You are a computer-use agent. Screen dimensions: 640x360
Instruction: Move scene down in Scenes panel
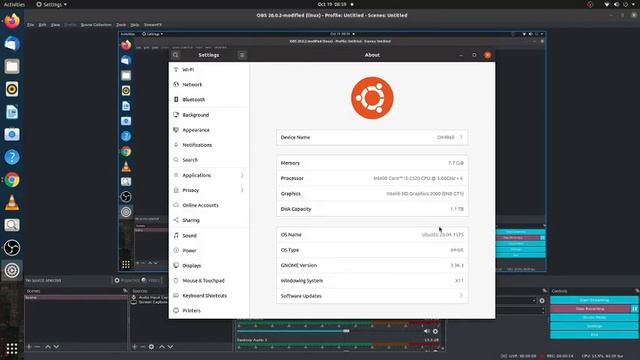click(56, 347)
